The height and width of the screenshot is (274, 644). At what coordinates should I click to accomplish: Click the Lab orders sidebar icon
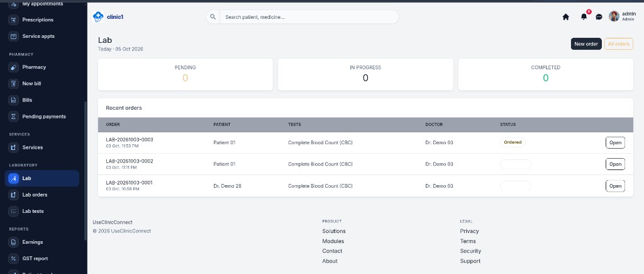(14, 195)
